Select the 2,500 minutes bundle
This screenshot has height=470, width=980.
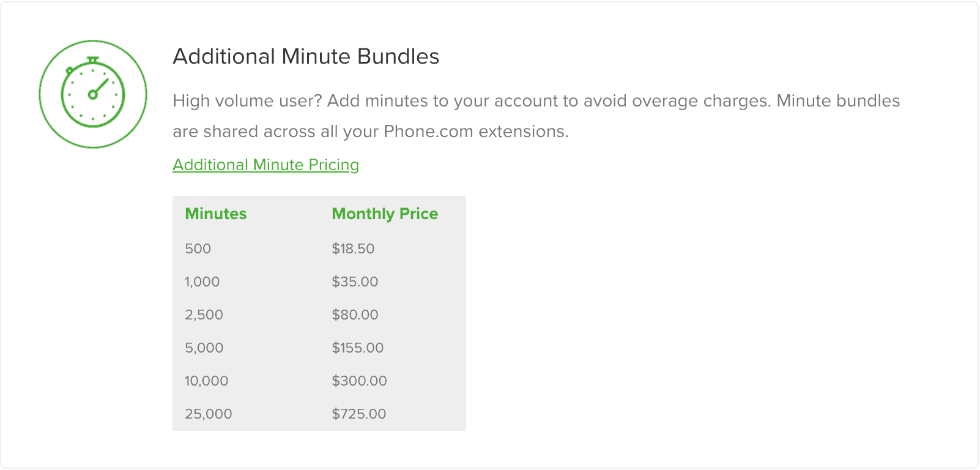[x=204, y=315]
